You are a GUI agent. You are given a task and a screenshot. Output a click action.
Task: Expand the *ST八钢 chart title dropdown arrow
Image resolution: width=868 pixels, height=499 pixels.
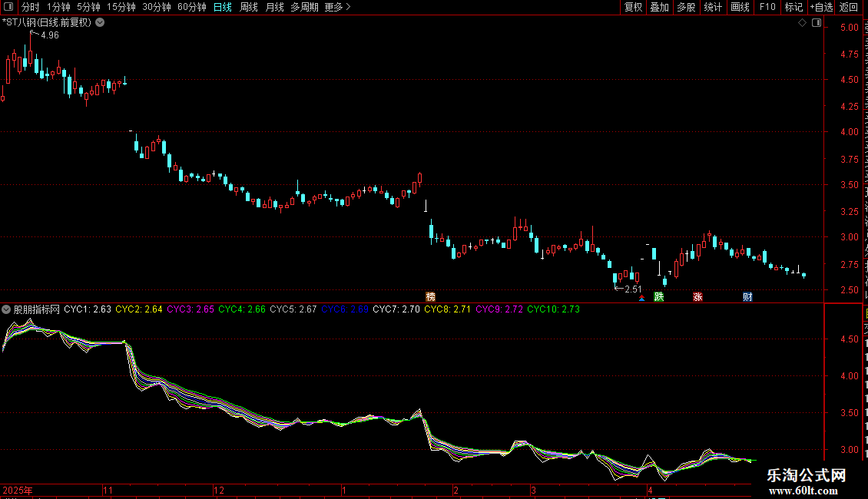point(100,23)
